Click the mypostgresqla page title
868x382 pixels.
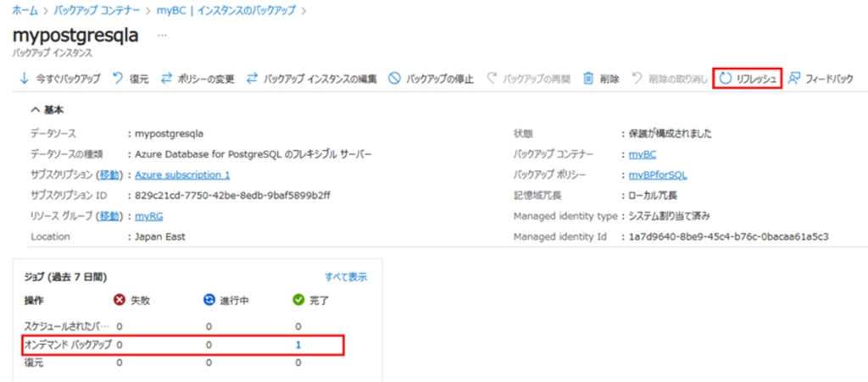point(75,36)
